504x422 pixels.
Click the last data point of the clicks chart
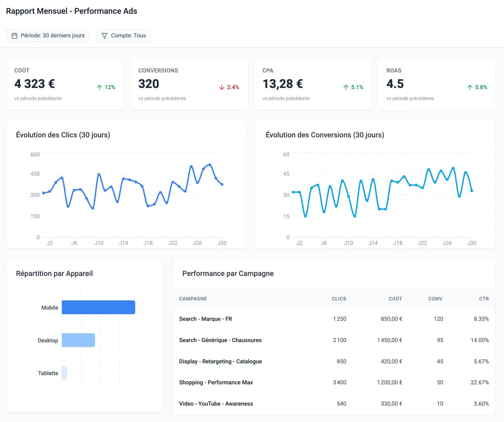pyautogui.click(x=222, y=184)
